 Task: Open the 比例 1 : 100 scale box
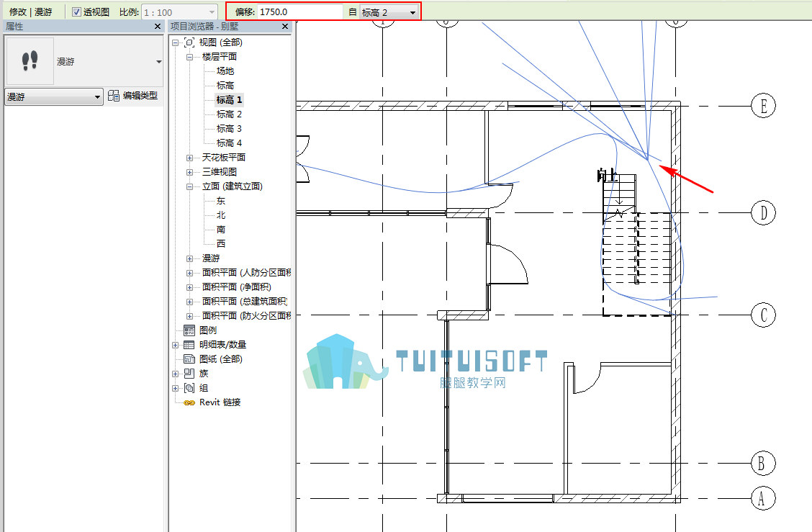pos(180,12)
